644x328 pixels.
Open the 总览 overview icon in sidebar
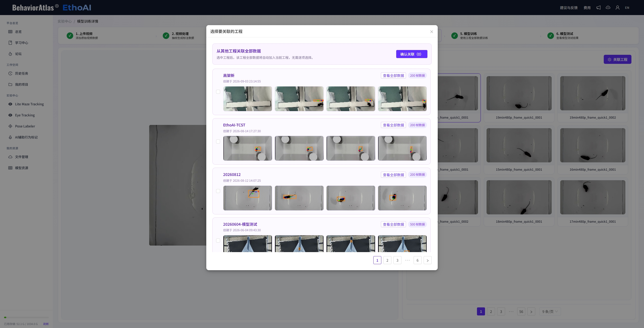[10, 32]
